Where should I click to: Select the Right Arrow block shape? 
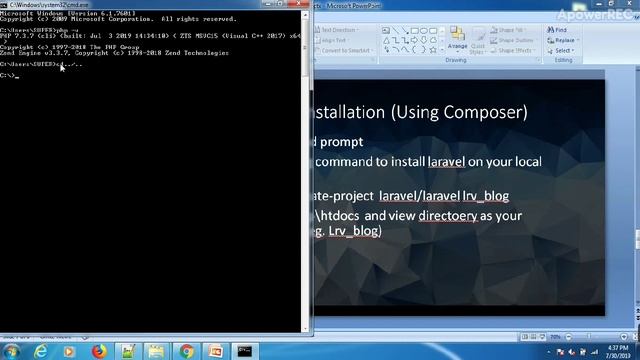click(414, 40)
